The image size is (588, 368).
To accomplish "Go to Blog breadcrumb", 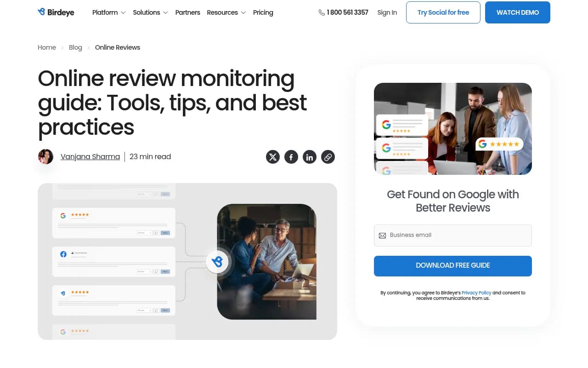I will click(75, 47).
